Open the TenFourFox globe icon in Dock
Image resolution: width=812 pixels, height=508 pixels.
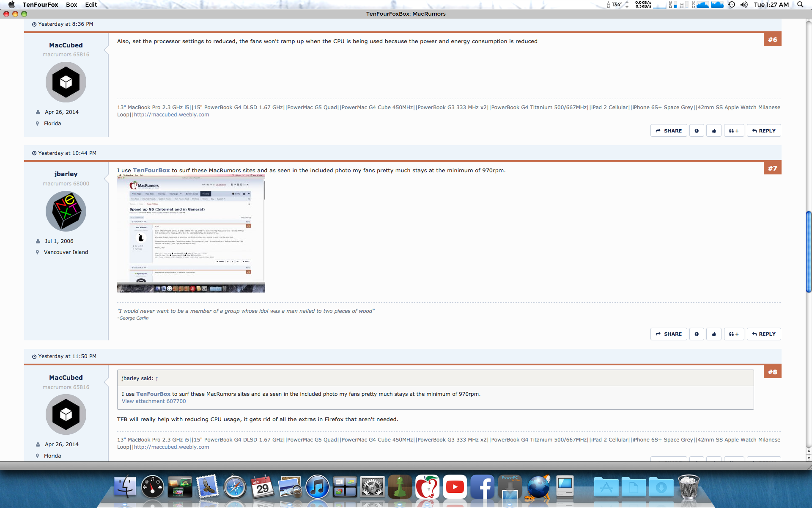tap(538, 487)
